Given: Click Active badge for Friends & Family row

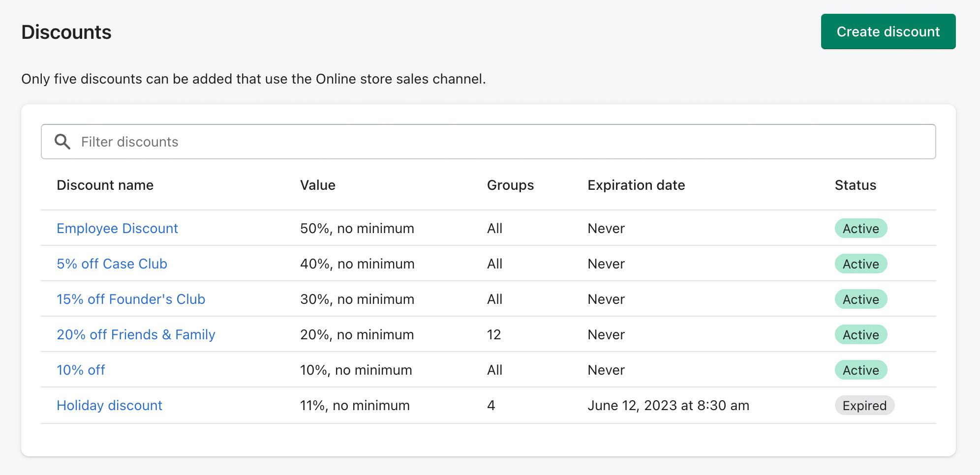Looking at the screenshot, I should (860, 334).
